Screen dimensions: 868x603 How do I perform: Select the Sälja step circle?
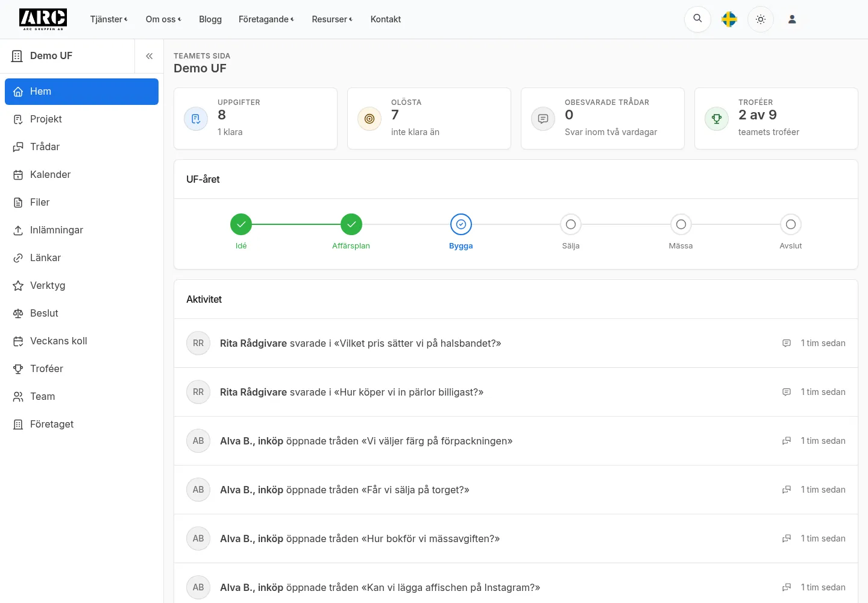pos(571,224)
